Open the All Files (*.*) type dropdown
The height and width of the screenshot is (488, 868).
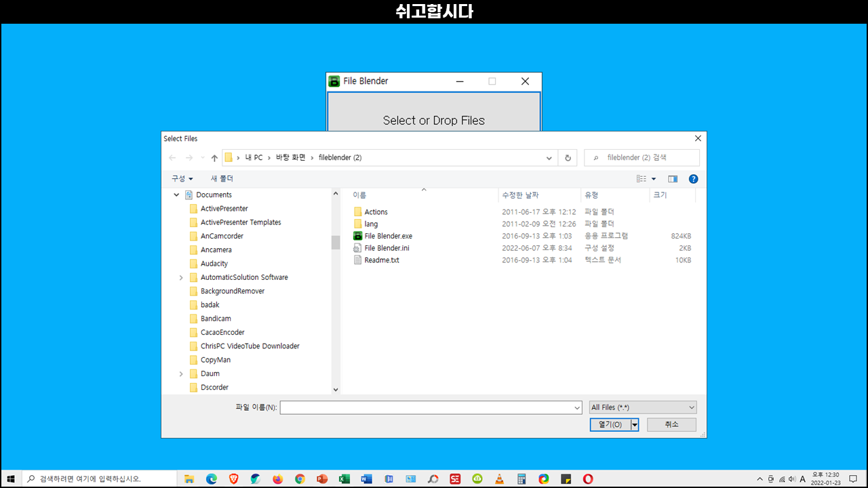(x=692, y=407)
